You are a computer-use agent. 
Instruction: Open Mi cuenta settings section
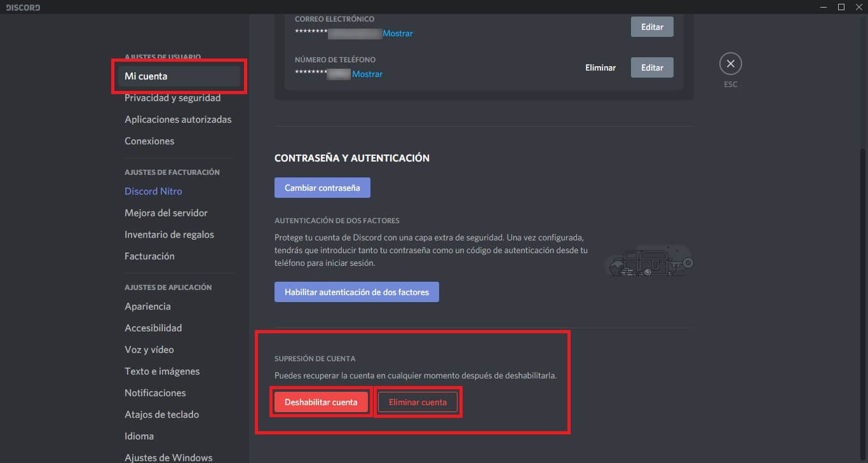[x=146, y=76]
